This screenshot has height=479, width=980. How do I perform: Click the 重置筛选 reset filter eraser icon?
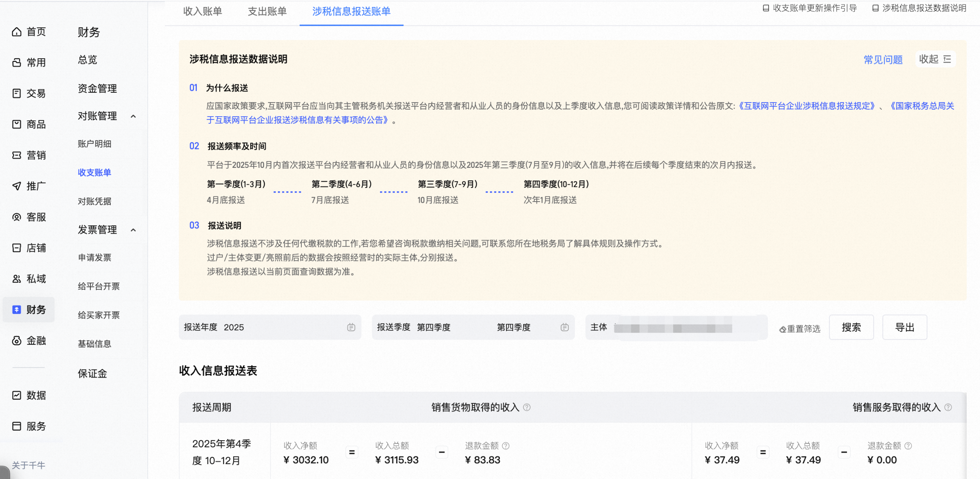[783, 329]
